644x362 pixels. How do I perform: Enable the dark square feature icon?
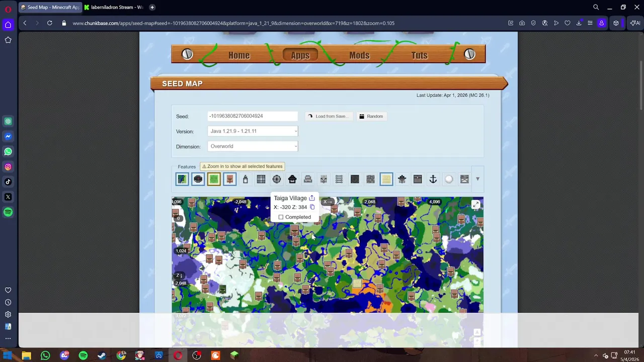tap(355, 179)
